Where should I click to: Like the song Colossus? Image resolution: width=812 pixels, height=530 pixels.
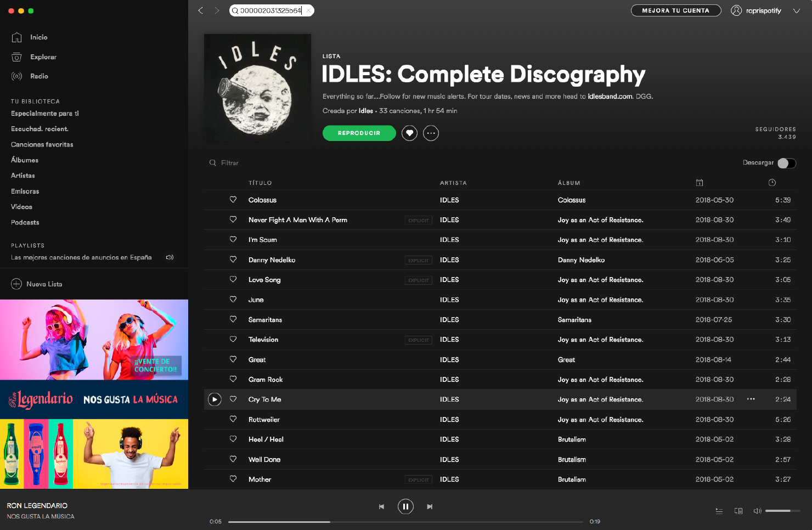tap(233, 200)
